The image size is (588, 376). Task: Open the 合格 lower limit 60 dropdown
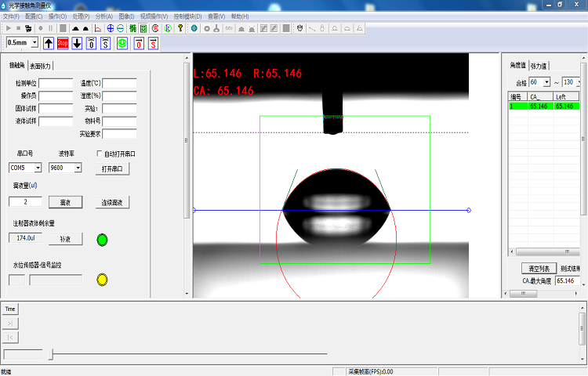point(546,82)
